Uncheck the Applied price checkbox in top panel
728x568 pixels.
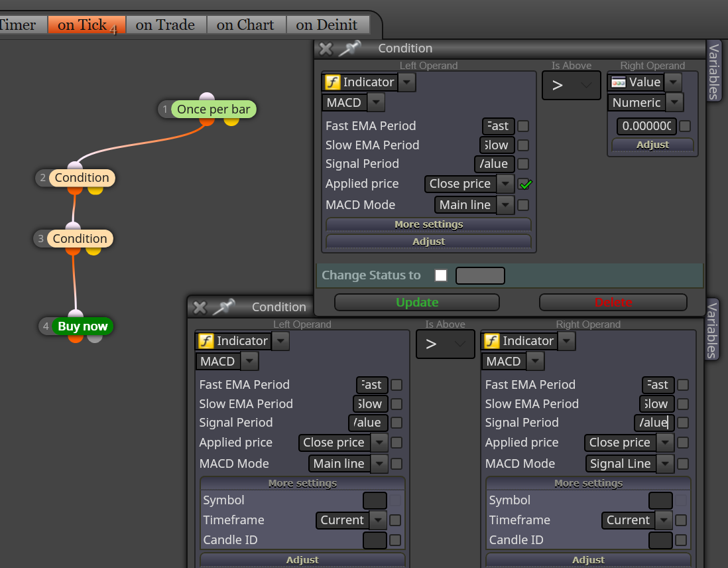(524, 184)
